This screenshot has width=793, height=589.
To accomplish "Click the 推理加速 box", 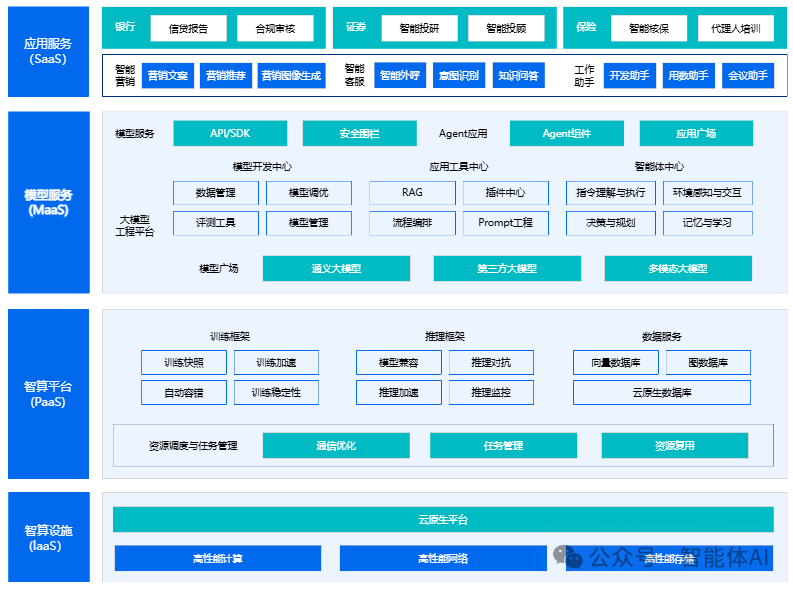I will tap(399, 393).
